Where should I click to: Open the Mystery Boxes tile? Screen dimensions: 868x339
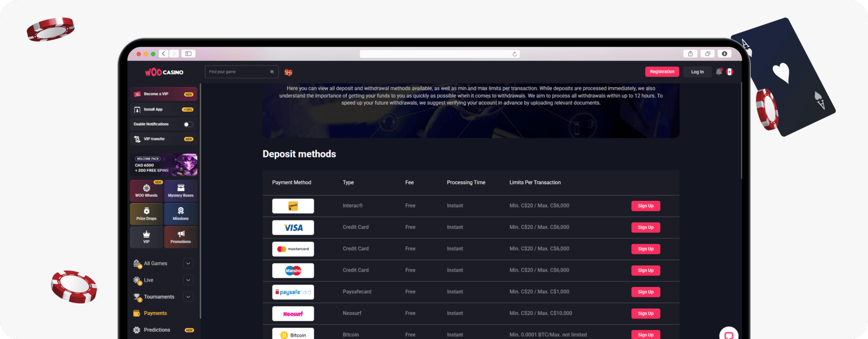[181, 190]
